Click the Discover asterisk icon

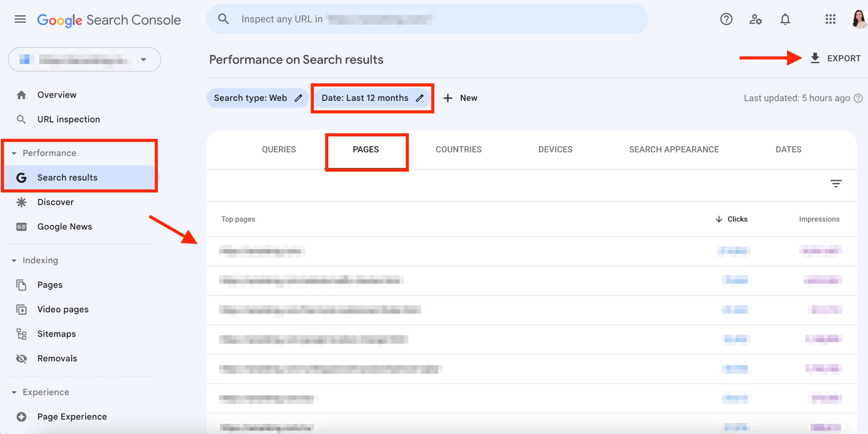pos(21,202)
